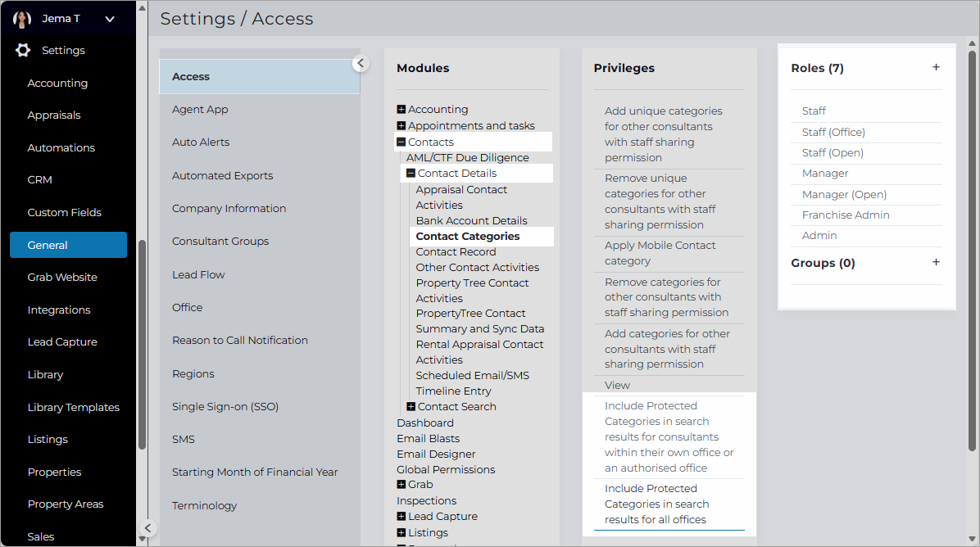Open Reason to Call Notification settings

[240, 341]
